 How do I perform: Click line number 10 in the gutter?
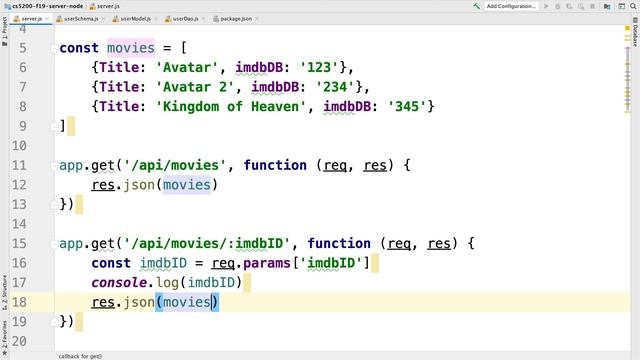tap(19, 146)
